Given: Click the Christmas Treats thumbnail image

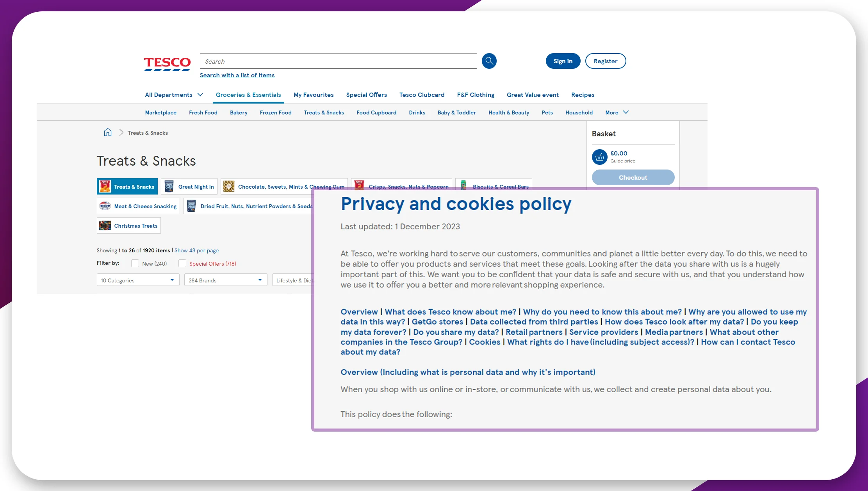Looking at the screenshot, I should coord(105,225).
